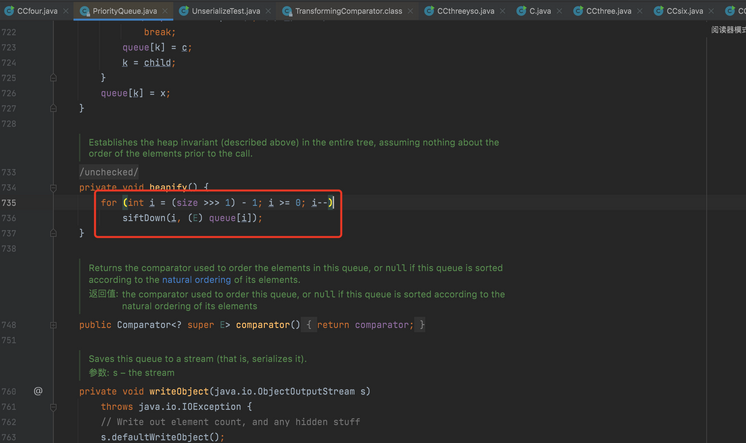Close the CCthreeyso.java tab
746x443 pixels.
[502, 11]
